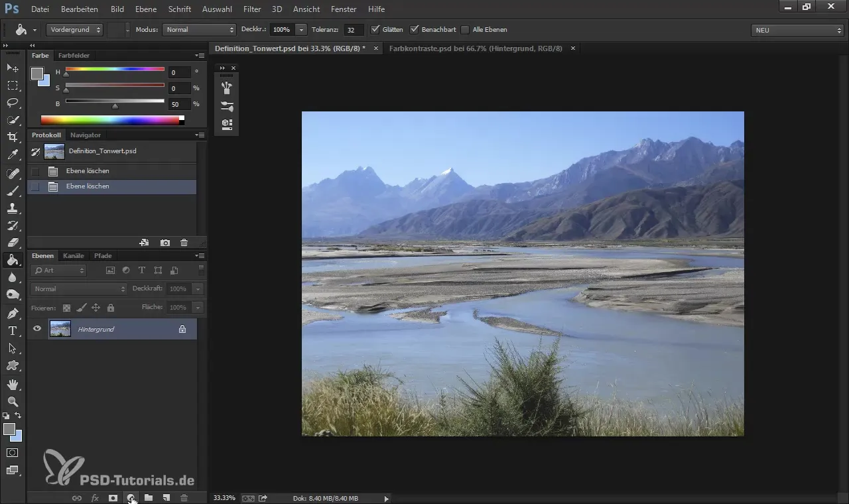Select the Hand tool

13,384
